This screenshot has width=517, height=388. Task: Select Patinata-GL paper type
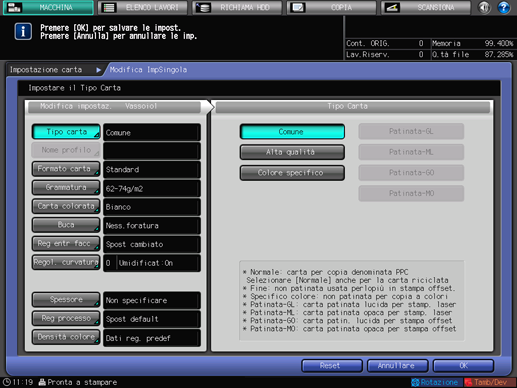tap(411, 131)
